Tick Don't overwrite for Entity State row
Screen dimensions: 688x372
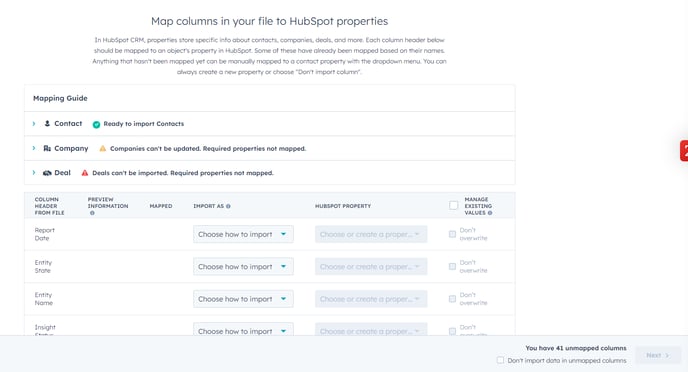coord(452,267)
